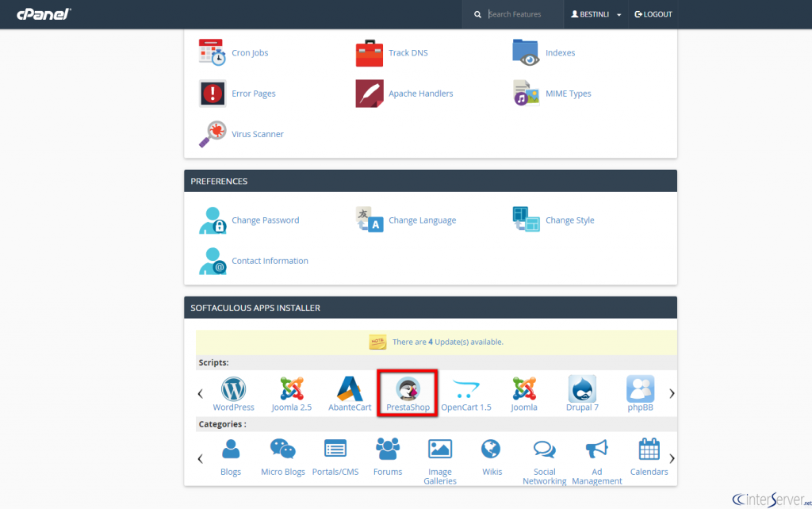Open the Contact Information icon
This screenshot has height=509, width=812.
click(213, 261)
